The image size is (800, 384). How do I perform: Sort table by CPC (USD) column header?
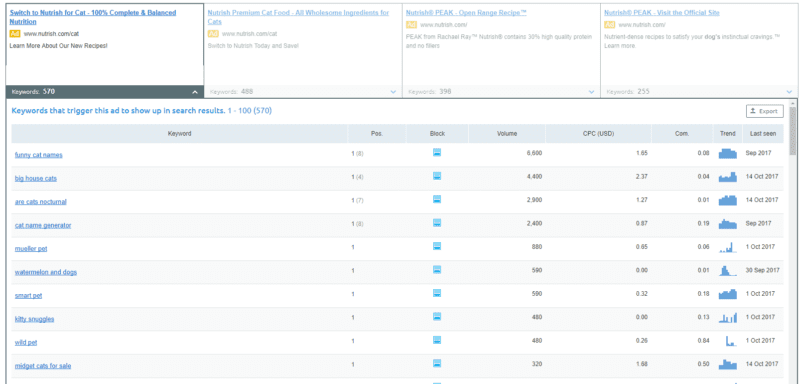[x=599, y=134]
